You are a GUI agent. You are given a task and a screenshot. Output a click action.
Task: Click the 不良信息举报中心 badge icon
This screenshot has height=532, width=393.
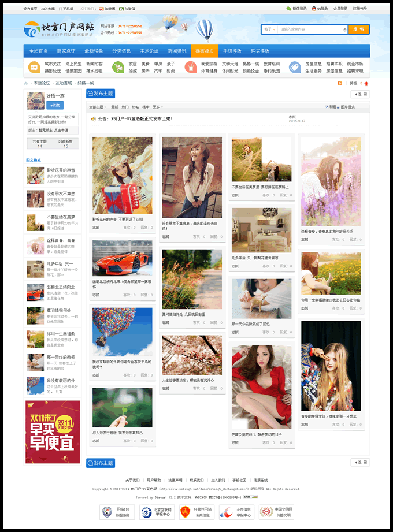pyautogui.click(x=226, y=512)
